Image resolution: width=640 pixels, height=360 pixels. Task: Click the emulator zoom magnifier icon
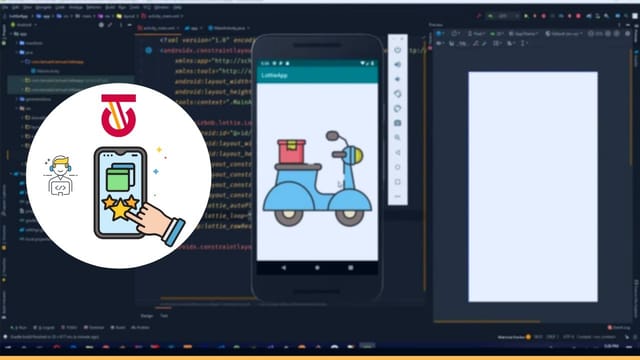398,138
